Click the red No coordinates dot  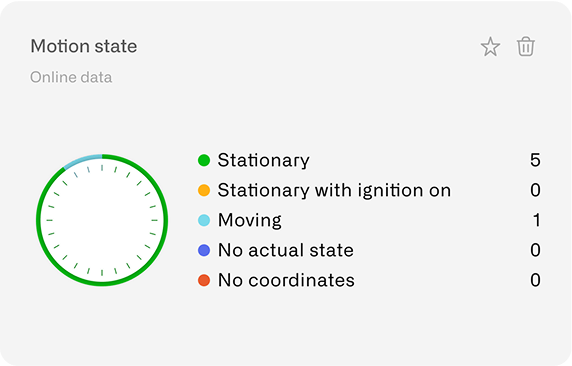tap(204, 280)
